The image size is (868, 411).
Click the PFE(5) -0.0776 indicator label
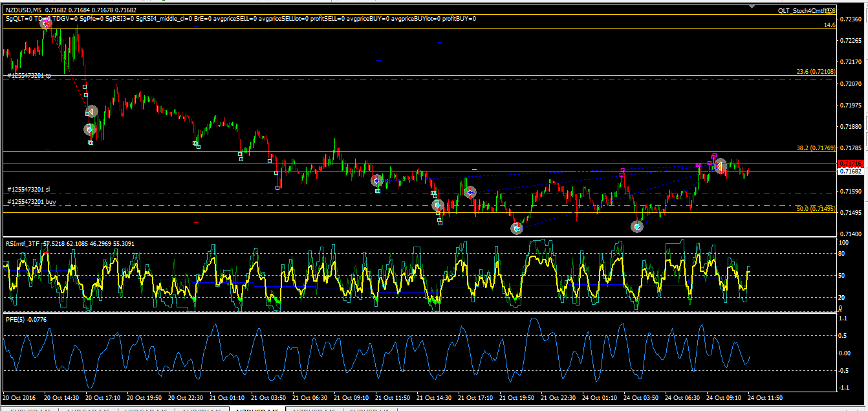tap(26, 319)
